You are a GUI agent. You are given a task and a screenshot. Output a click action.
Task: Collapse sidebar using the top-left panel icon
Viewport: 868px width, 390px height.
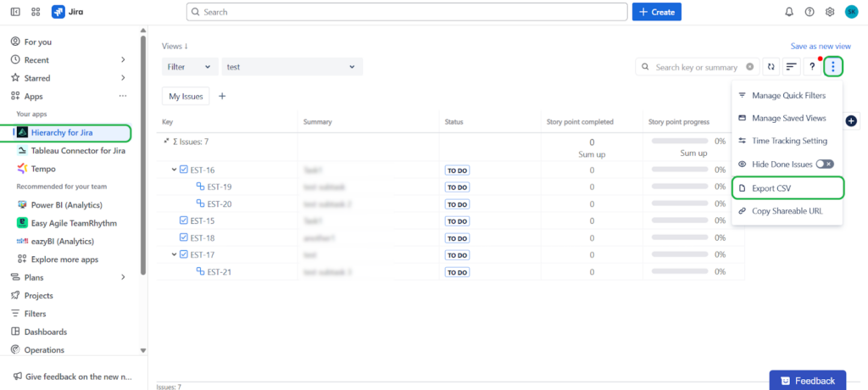(x=15, y=12)
